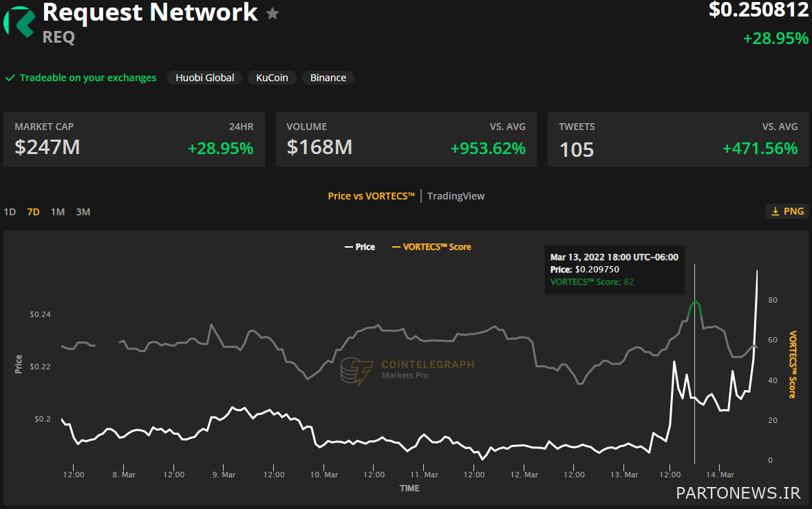Click the VORTECS Score right axis title
Screen dimensions: 812x509
[792, 365]
